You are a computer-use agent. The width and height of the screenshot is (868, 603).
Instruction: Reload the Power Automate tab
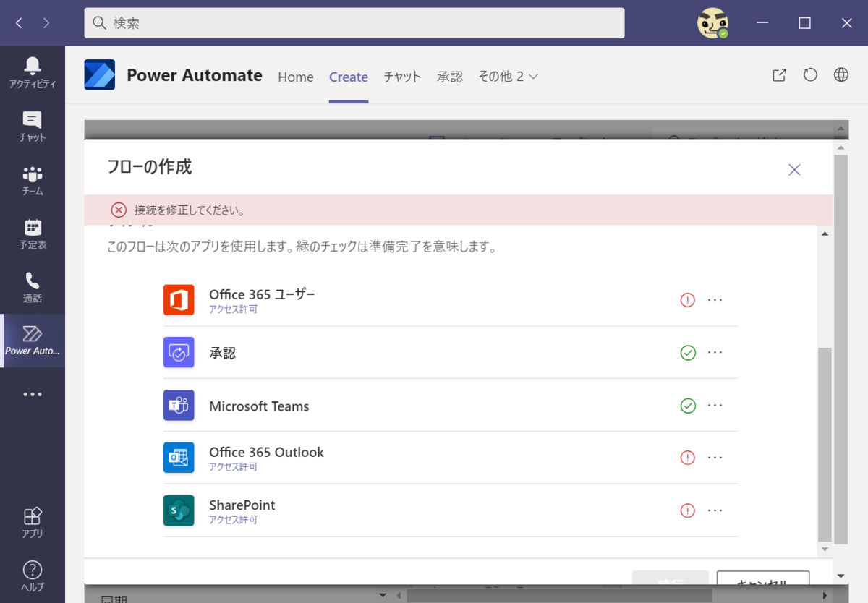810,75
